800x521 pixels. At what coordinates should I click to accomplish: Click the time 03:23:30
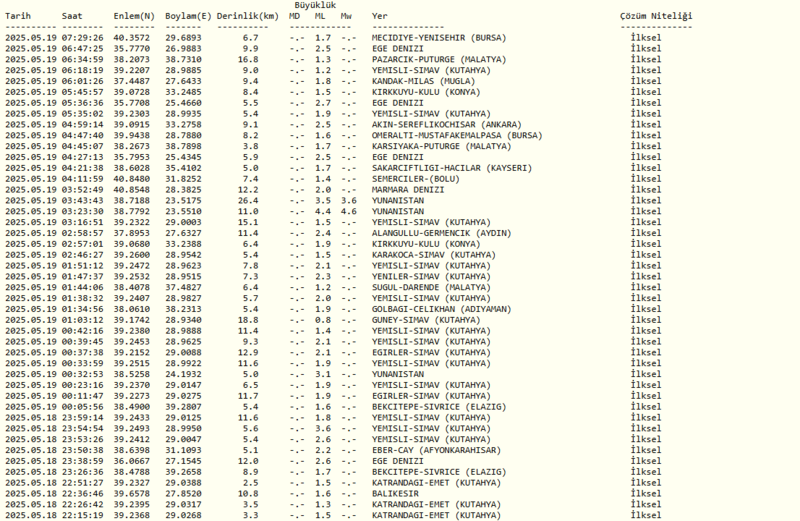tap(82, 211)
